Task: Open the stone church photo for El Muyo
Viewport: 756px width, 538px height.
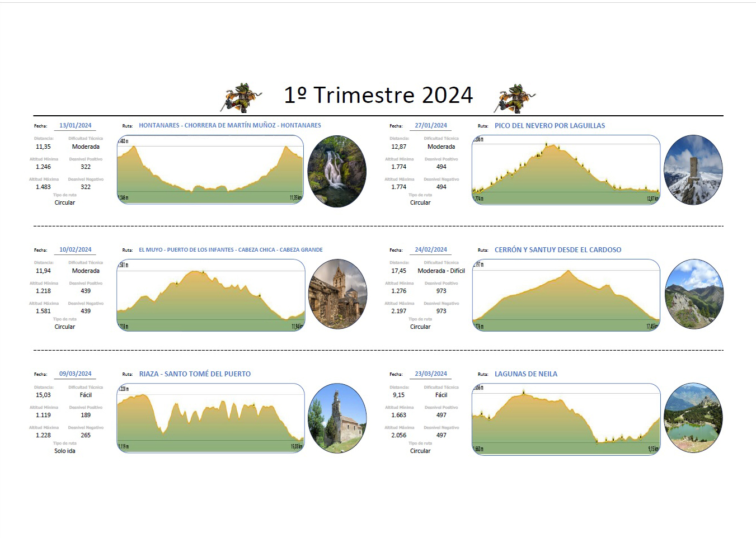Action: coord(337,294)
